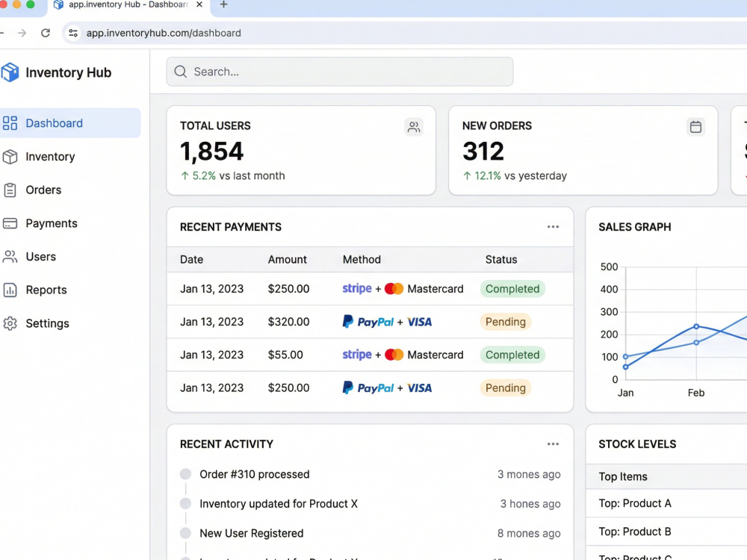Click the Top Items header row

click(x=666, y=476)
